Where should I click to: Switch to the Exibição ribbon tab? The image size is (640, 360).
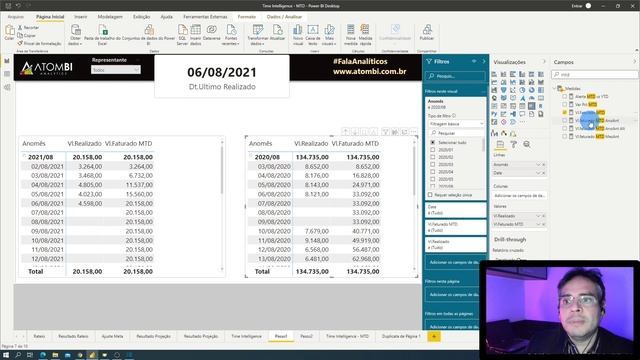coord(141,17)
